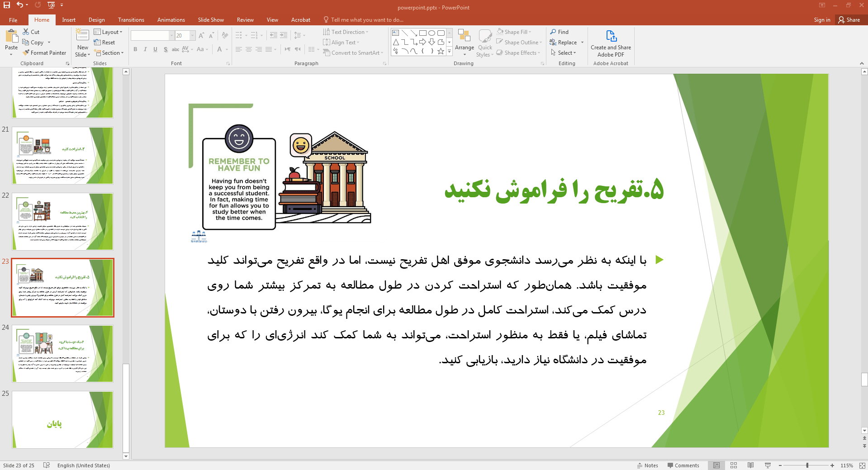Image resolution: width=868 pixels, height=470 pixels.
Task: Open the Font Size dropdown
Action: [192, 35]
